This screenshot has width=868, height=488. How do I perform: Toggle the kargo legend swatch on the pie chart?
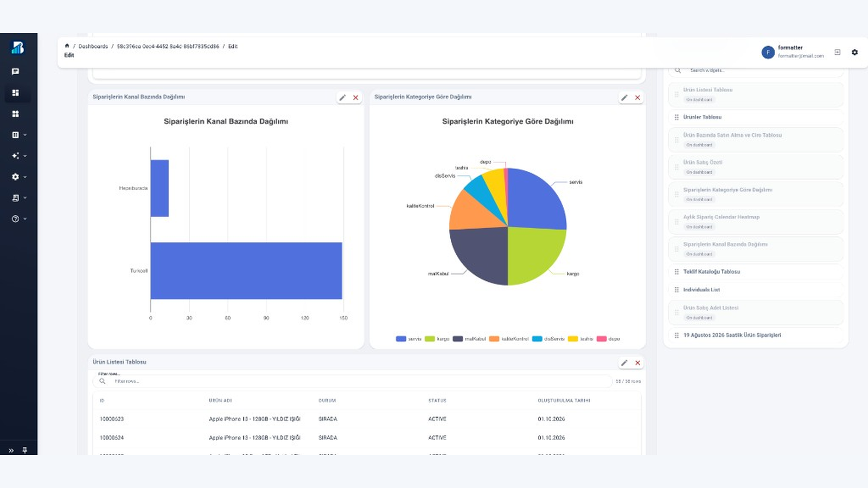point(430,339)
